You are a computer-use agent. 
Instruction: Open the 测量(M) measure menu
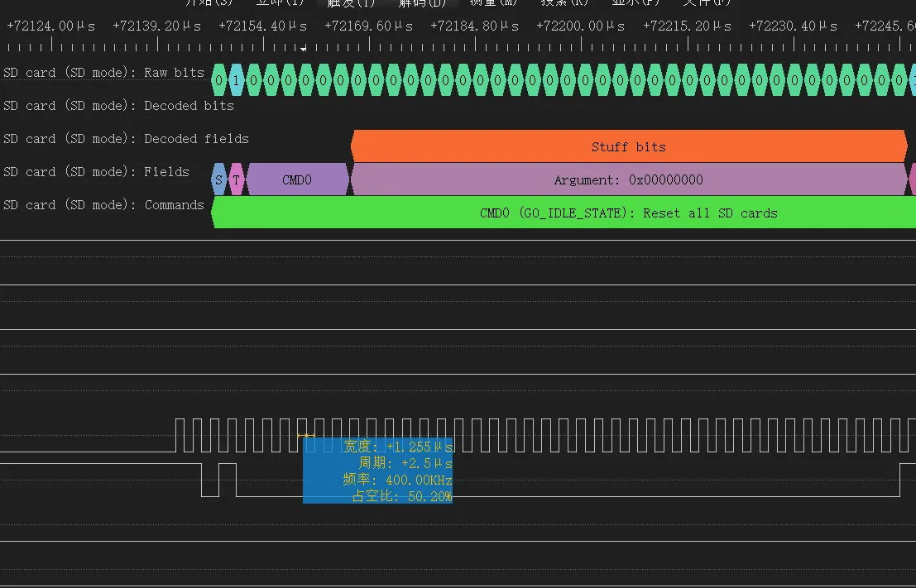pos(493,3)
